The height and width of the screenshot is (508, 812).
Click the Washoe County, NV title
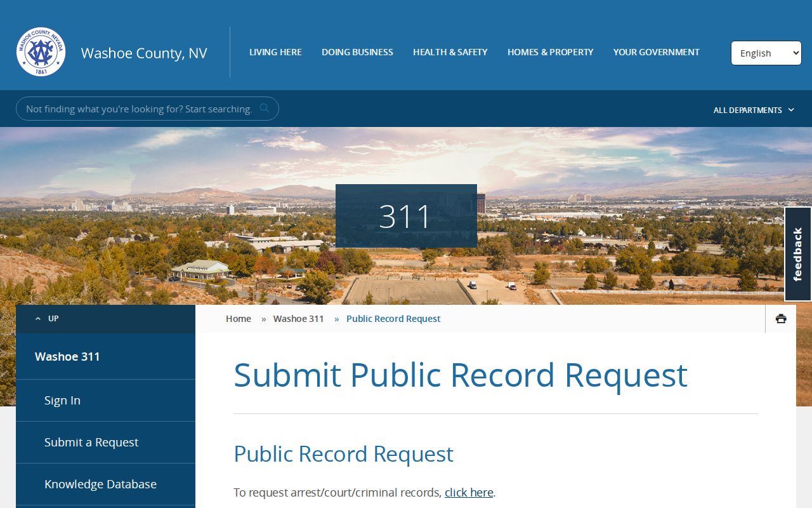[x=144, y=53]
